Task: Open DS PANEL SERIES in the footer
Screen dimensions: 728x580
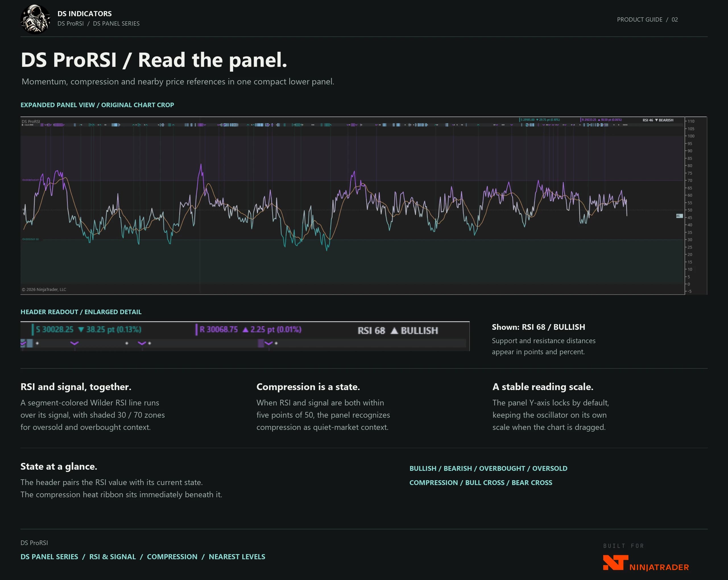Action: 49,557
